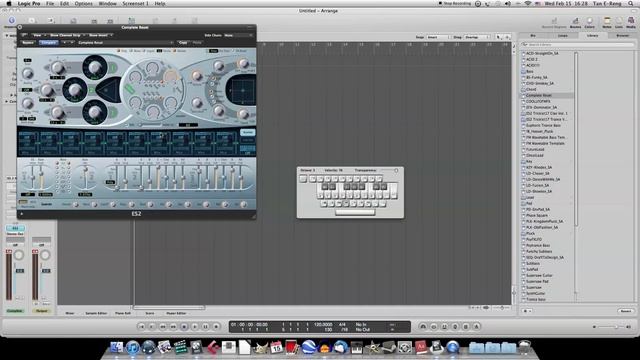Open the Window menu
Viewport: 640px width, 360px height.
click(108, 4)
